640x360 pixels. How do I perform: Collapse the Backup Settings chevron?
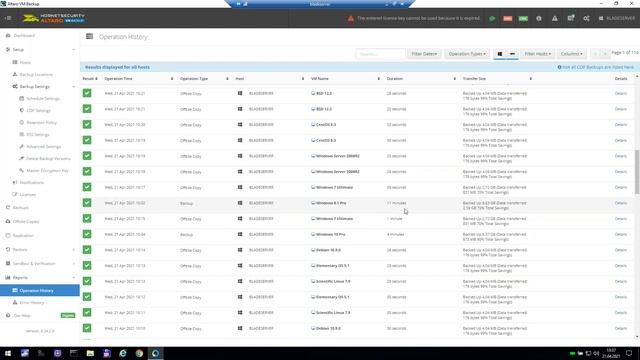coord(73,87)
